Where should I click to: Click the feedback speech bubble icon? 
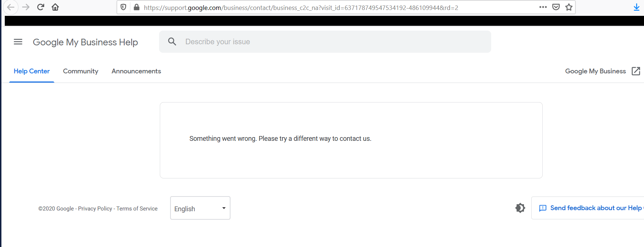543,208
